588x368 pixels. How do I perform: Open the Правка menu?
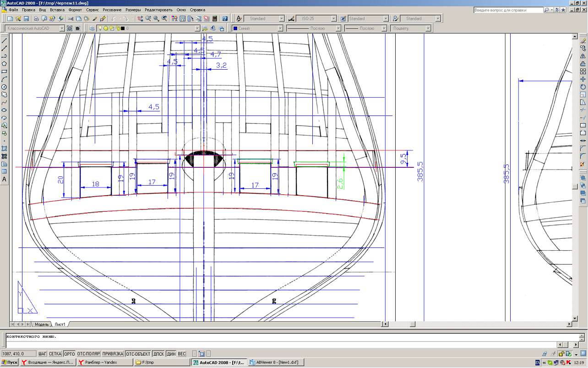[29, 10]
